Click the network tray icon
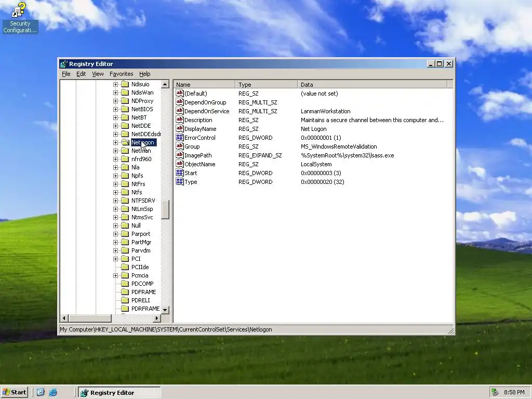This screenshot has height=399, width=532. (x=495, y=392)
